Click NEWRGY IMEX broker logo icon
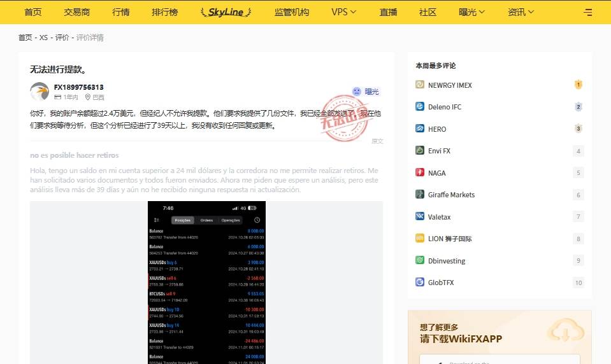611x364 pixels. [x=420, y=85]
